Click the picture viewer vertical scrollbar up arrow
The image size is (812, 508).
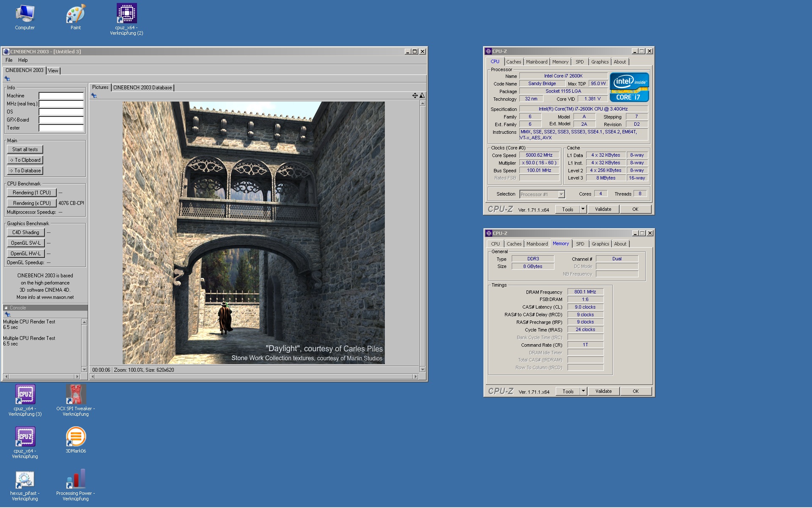coord(422,103)
